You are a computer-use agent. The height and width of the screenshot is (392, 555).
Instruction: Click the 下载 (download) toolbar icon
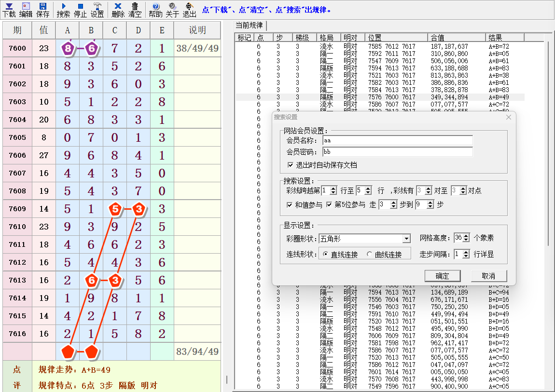click(9, 10)
